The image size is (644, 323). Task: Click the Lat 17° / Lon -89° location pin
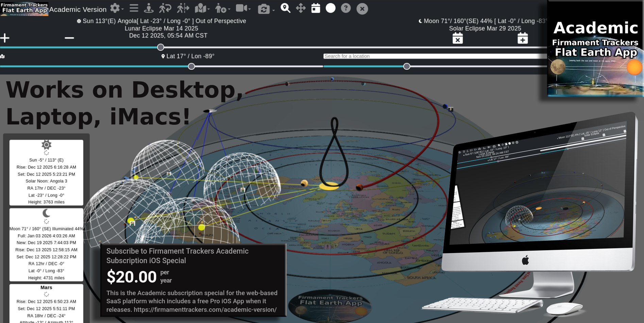[x=188, y=56]
